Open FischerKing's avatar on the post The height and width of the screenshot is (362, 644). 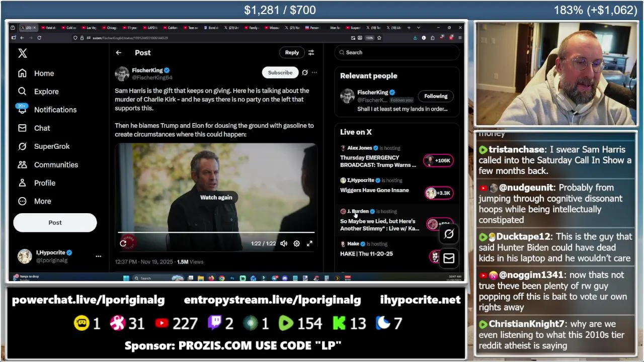pyautogui.click(x=122, y=74)
